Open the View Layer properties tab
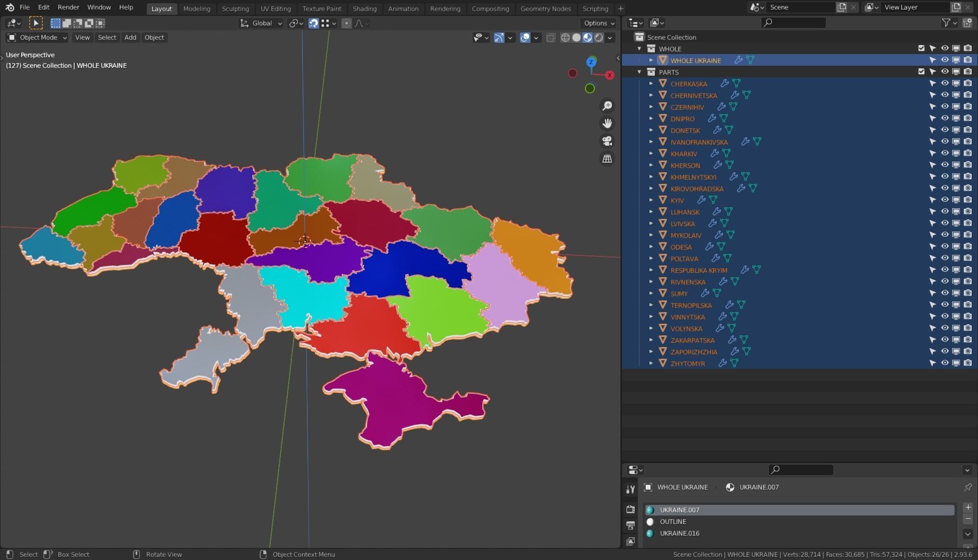The image size is (978, 560). pyautogui.click(x=630, y=541)
